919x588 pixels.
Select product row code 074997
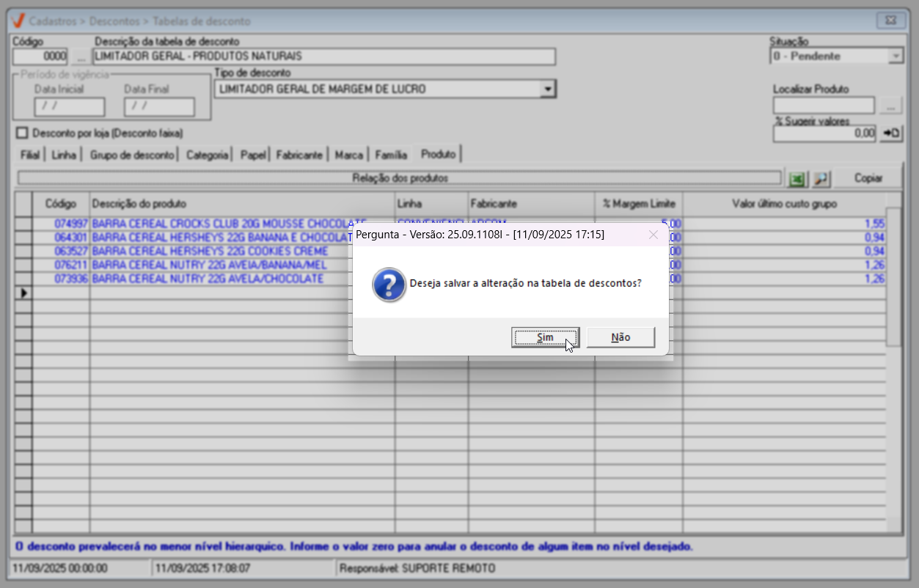(71, 223)
